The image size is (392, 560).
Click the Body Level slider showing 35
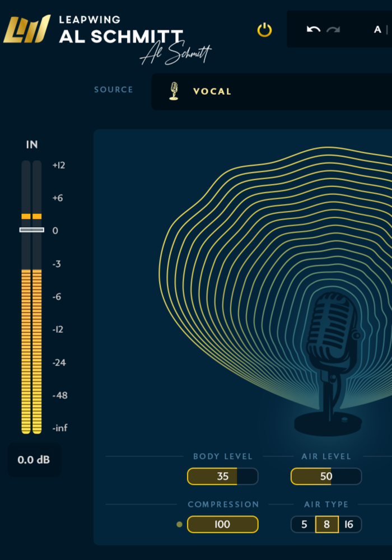(222, 477)
